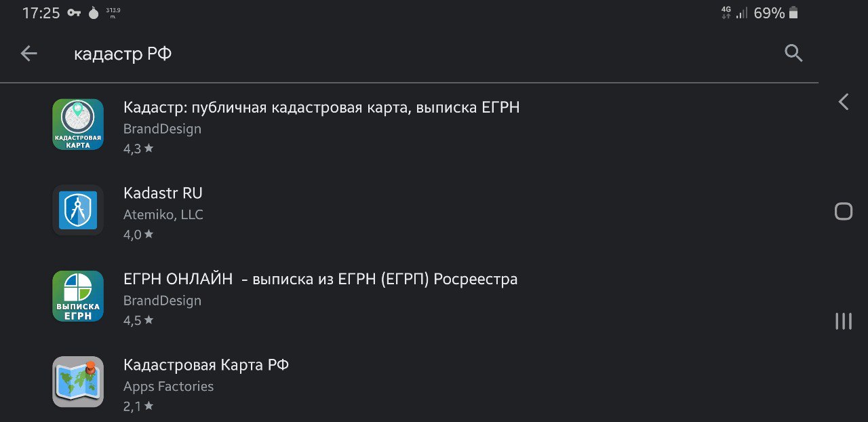The image size is (868, 422).
Task: Open the Выписка ЕГРН app icon
Action: tap(78, 296)
